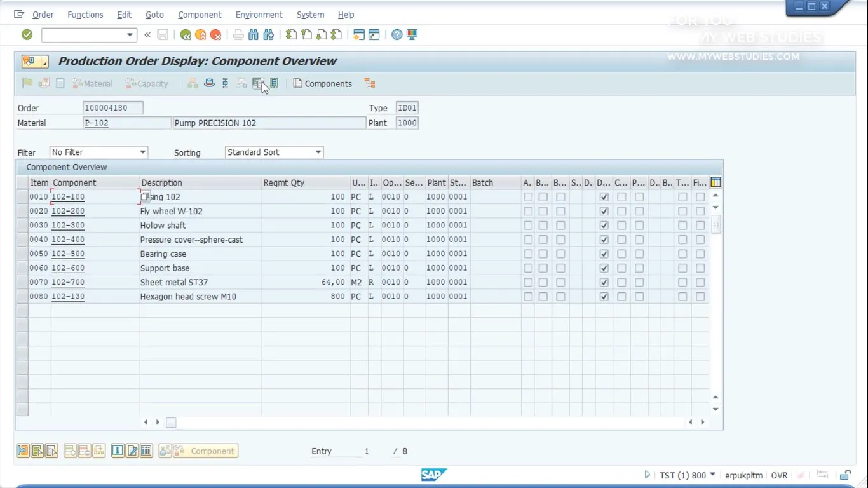Click the table configuration icon

tap(715, 182)
